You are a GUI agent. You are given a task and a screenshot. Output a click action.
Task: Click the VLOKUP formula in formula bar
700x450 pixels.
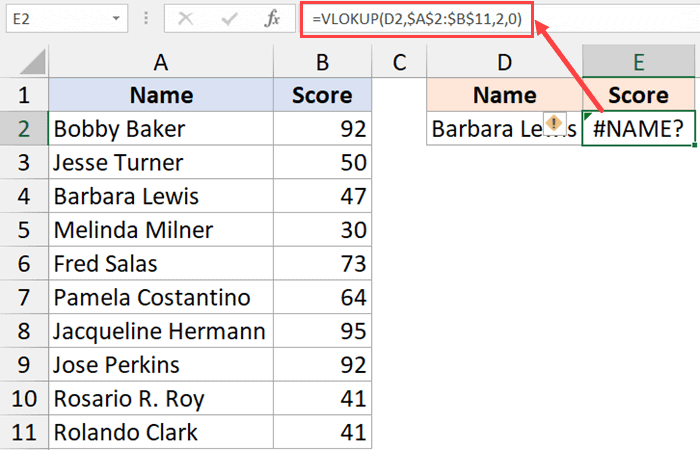click(x=416, y=19)
